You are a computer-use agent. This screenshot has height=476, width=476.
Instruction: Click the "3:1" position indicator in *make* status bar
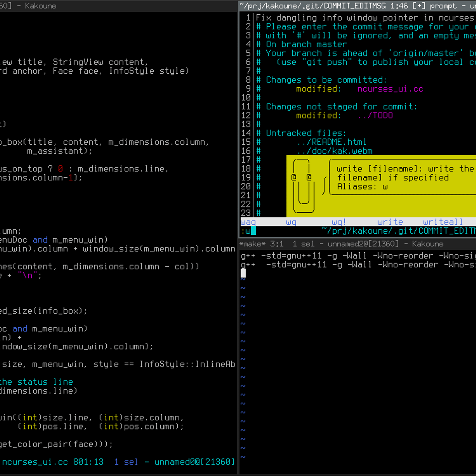click(x=277, y=244)
